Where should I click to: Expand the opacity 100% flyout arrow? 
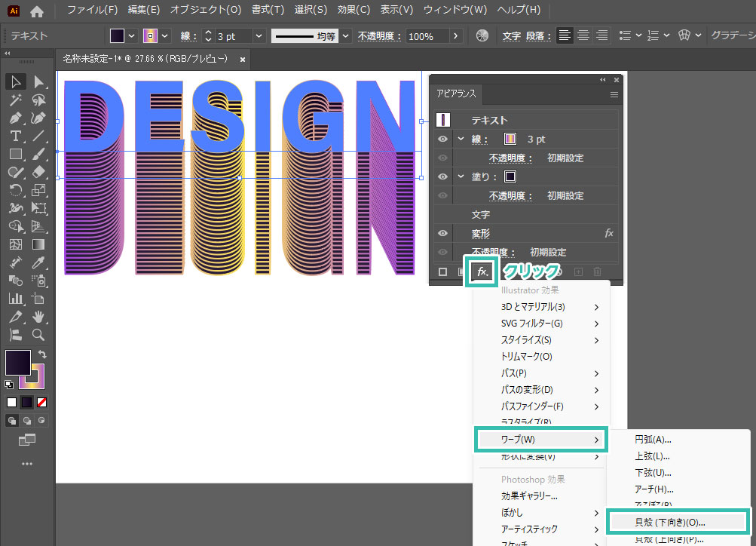click(x=455, y=36)
